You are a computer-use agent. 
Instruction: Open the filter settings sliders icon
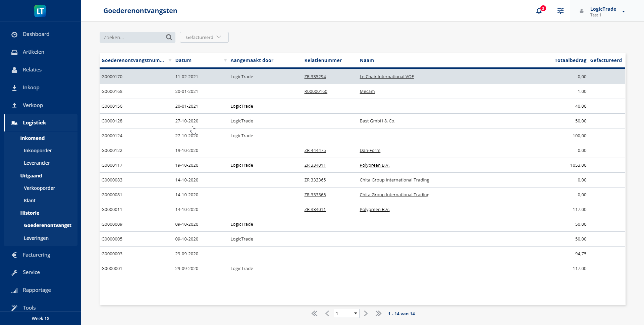560,11
